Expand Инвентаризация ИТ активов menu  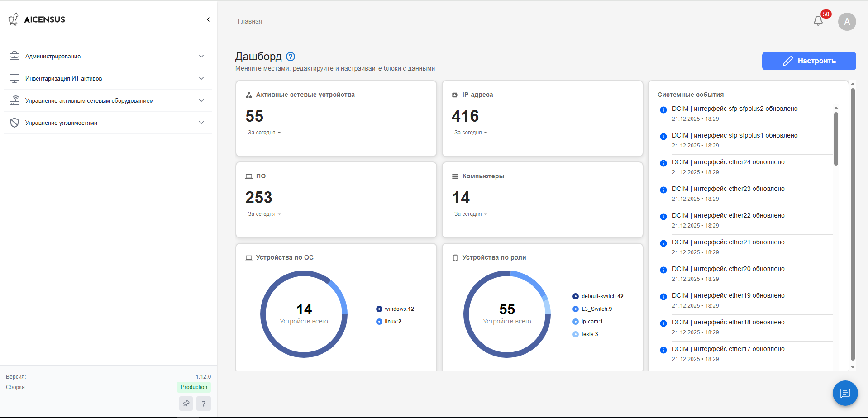coord(108,78)
